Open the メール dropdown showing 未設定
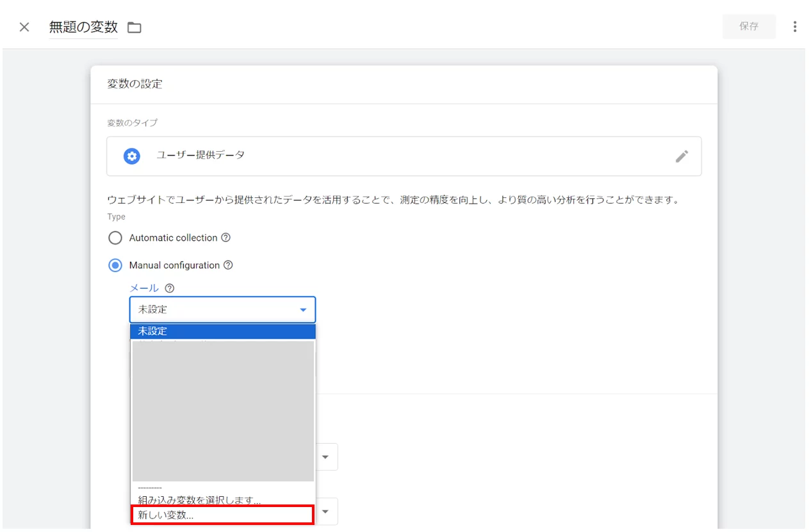 point(222,309)
